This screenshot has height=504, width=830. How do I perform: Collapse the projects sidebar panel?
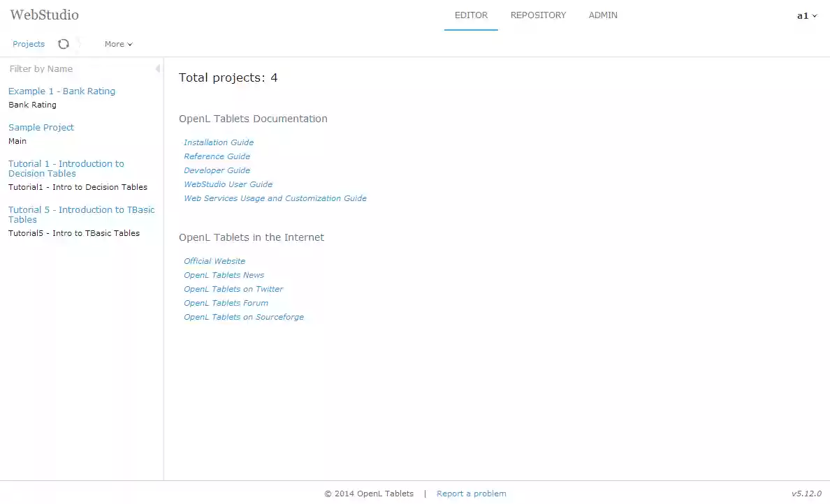click(x=157, y=68)
